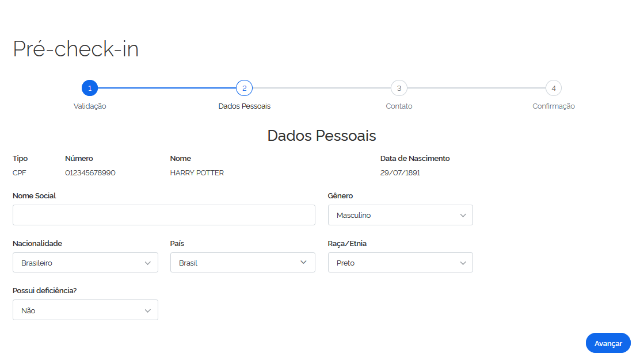
Task: Open the Possui deficiência dropdown showing Não
Action: coord(85,310)
